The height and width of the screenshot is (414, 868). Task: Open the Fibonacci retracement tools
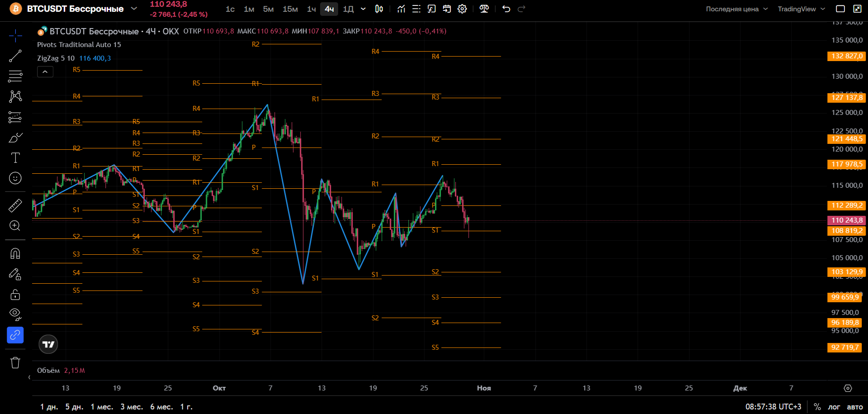(15, 76)
